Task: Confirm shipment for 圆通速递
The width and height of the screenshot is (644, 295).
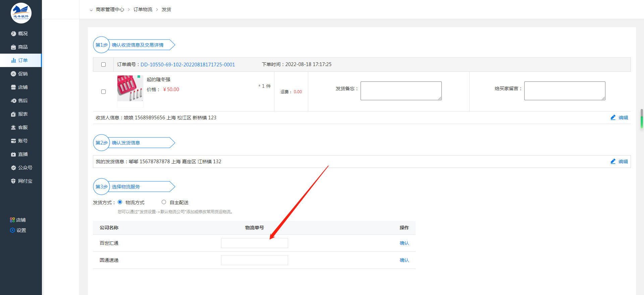Action: [404, 260]
